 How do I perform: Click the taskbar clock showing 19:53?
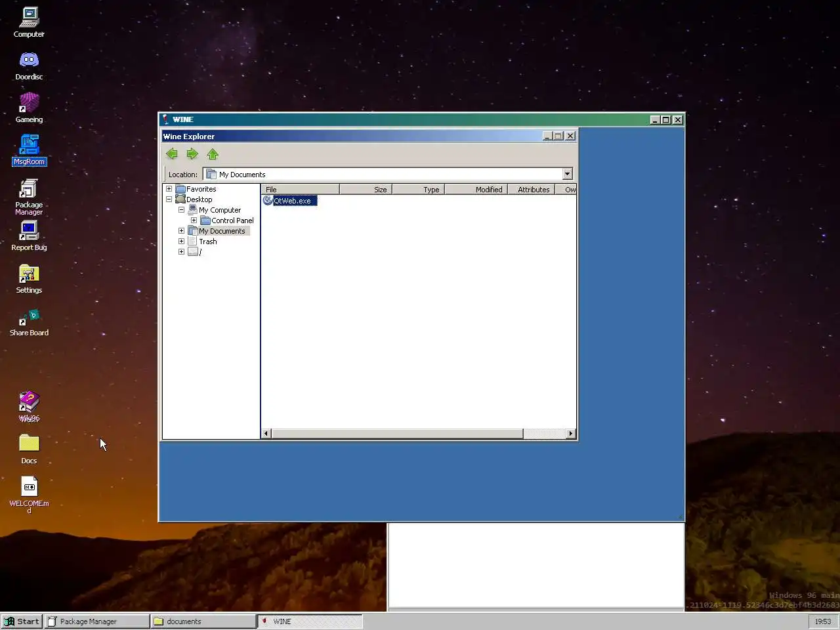[823, 621]
